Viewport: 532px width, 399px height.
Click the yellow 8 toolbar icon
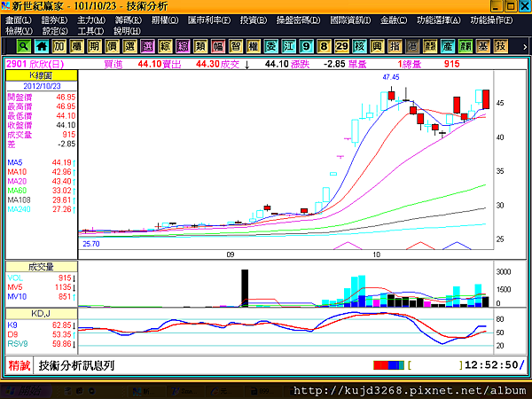(x=324, y=46)
